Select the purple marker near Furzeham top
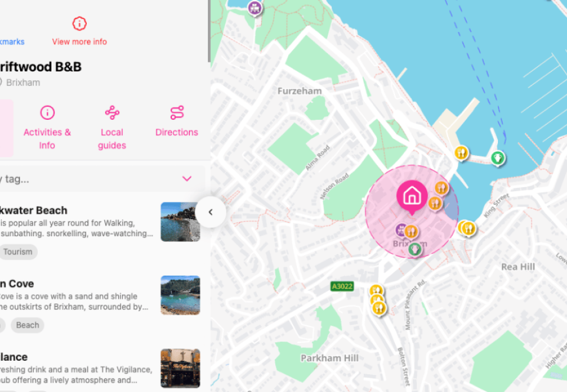 pyautogui.click(x=255, y=8)
